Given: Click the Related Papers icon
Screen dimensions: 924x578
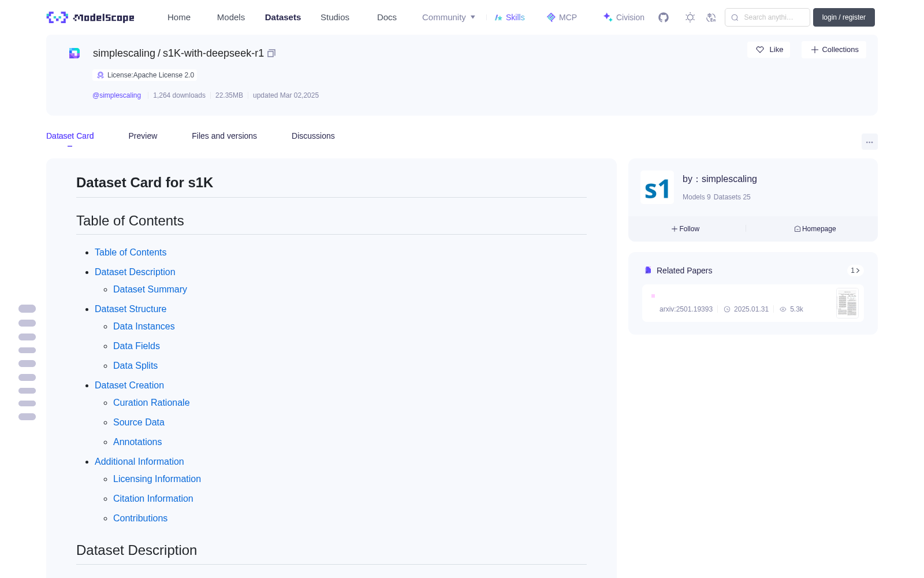Looking at the screenshot, I should click(648, 271).
